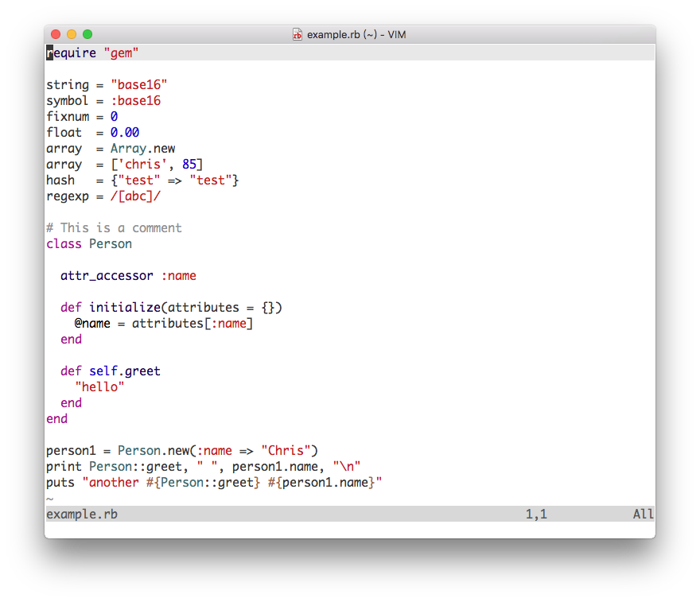Click the 'chris' string in array

pyautogui.click(x=142, y=165)
